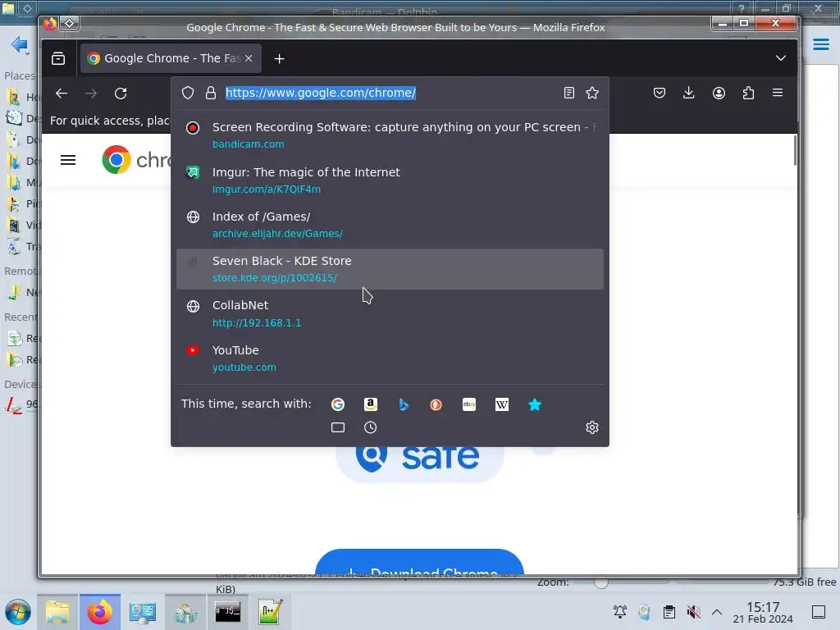Screen dimensions: 840x630
Task: Click the padlock site security icon
Action: tap(211, 93)
